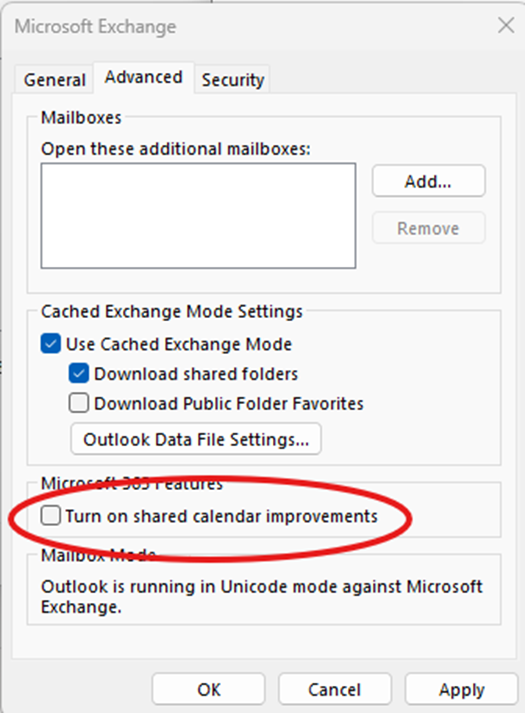Open Outlook Data File Settings
The width and height of the screenshot is (525, 713).
[196, 439]
